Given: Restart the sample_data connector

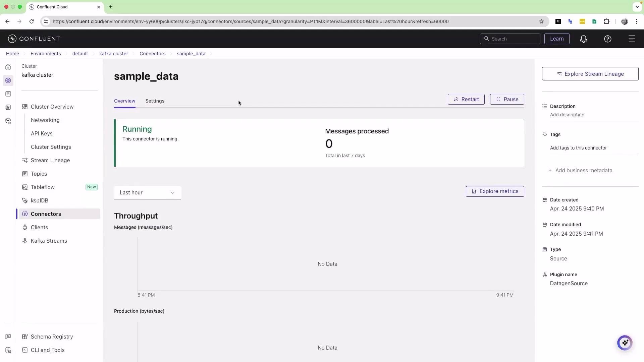Looking at the screenshot, I should tap(466, 99).
